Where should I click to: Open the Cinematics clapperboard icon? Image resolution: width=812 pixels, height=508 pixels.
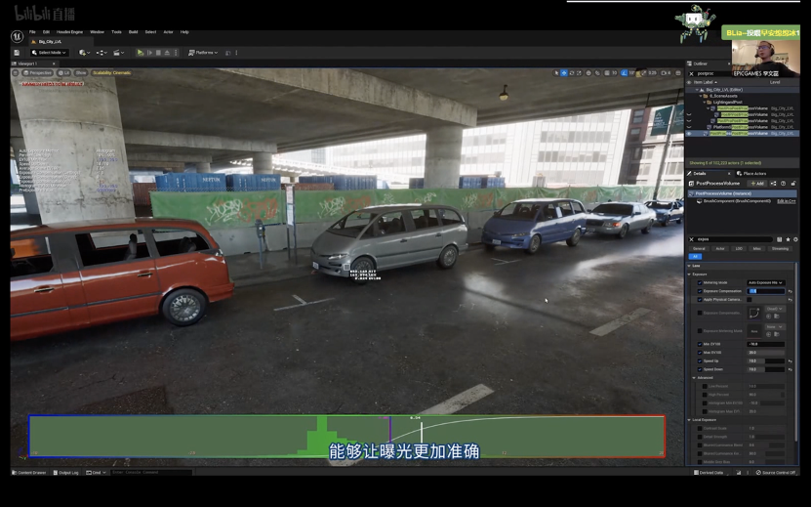pyautogui.click(x=119, y=53)
